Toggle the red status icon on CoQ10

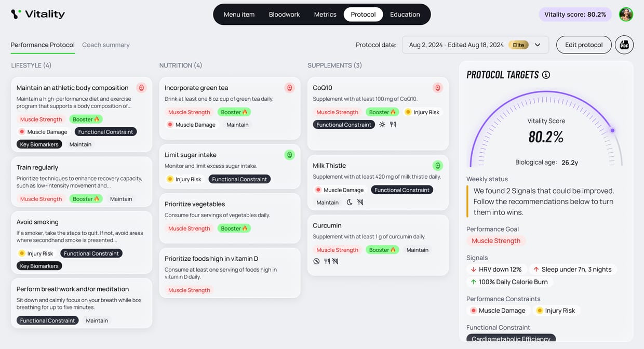(x=438, y=88)
